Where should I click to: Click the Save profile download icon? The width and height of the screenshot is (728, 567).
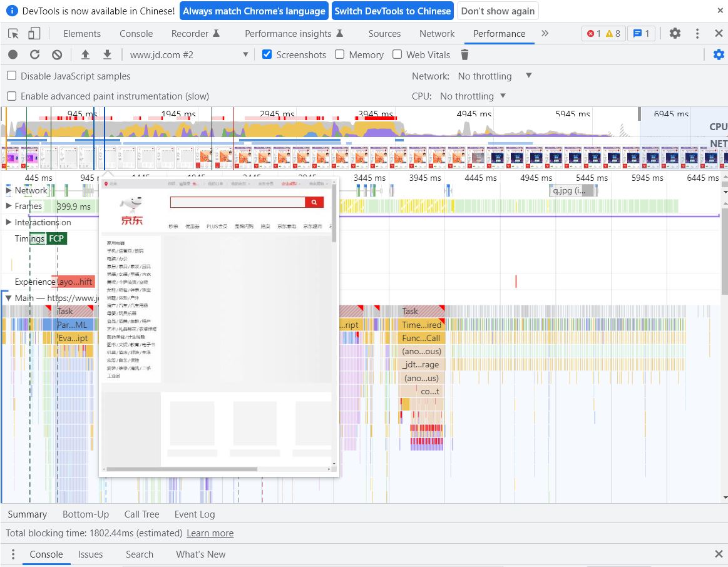click(x=107, y=55)
